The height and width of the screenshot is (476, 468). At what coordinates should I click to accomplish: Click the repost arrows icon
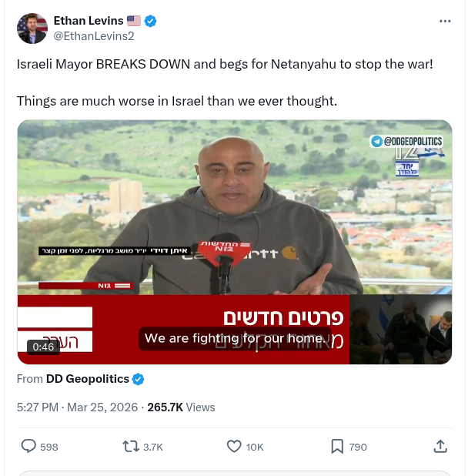click(x=131, y=447)
